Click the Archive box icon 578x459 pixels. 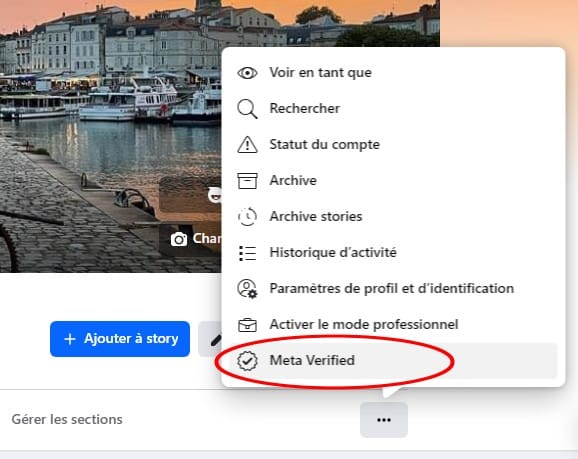click(247, 181)
